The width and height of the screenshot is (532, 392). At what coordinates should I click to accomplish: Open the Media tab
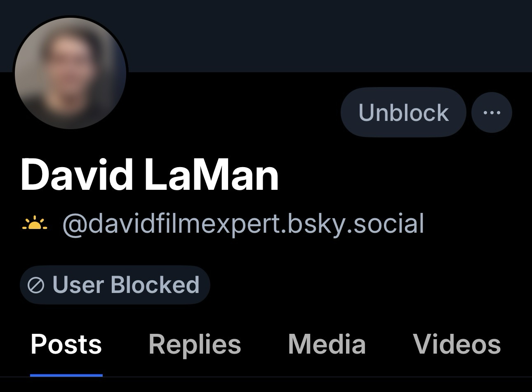[x=327, y=345]
